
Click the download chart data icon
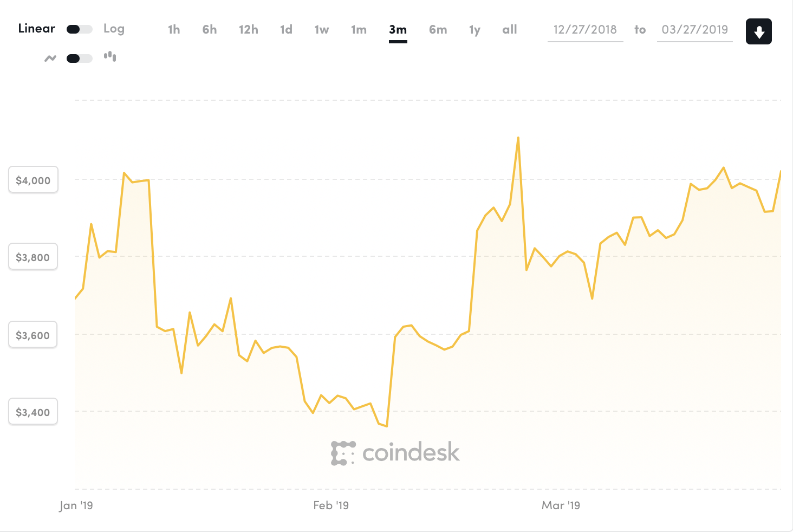click(x=758, y=31)
